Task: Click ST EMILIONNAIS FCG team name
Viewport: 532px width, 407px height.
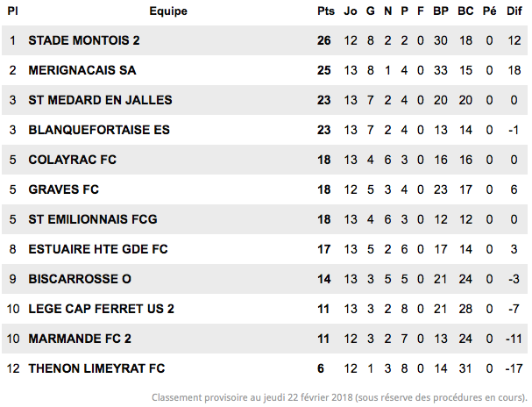Action: tap(93, 219)
